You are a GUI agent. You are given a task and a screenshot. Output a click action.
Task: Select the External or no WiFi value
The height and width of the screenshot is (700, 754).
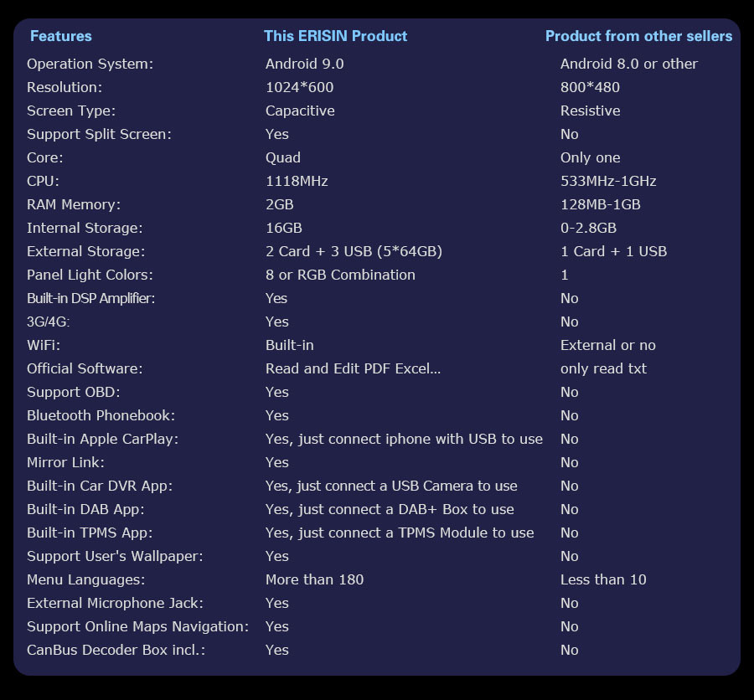tap(608, 345)
